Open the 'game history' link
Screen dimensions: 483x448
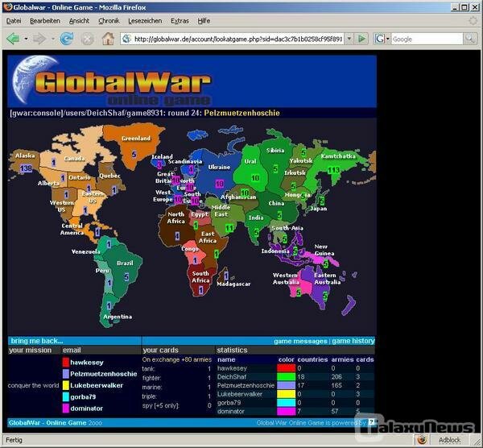click(x=353, y=341)
